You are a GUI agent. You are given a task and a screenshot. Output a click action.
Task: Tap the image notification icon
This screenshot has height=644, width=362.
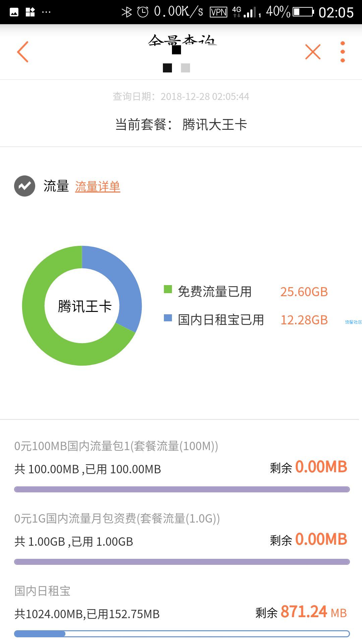(14, 12)
